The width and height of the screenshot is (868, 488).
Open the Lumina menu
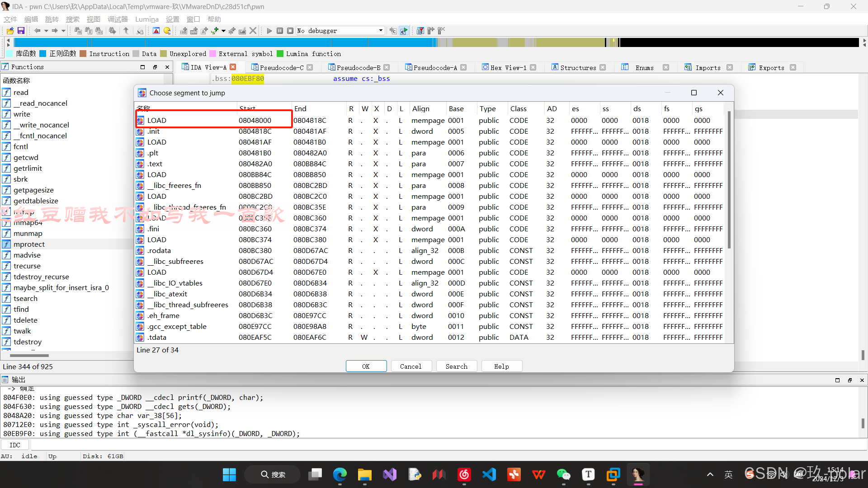[146, 19]
